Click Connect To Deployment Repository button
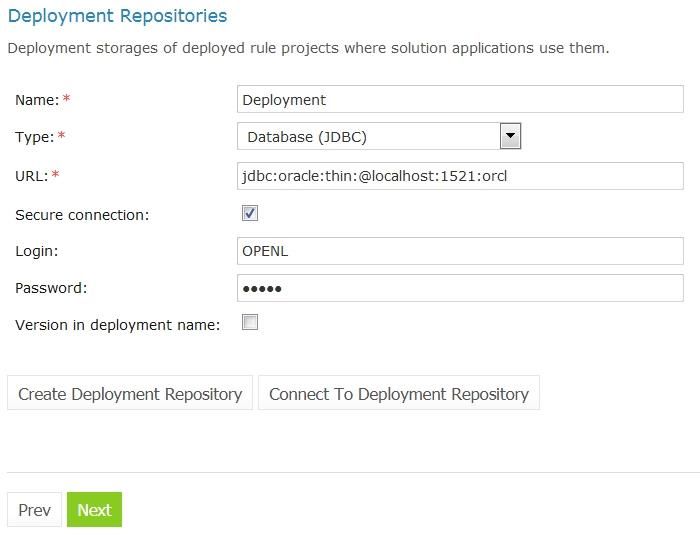700x536 pixels. coord(399,393)
